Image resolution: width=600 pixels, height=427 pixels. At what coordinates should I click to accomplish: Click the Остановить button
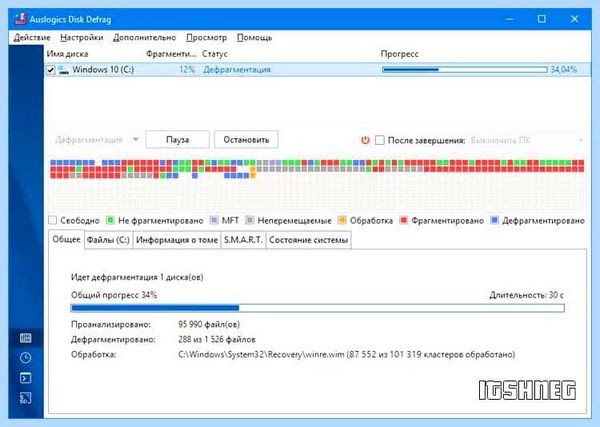click(246, 140)
